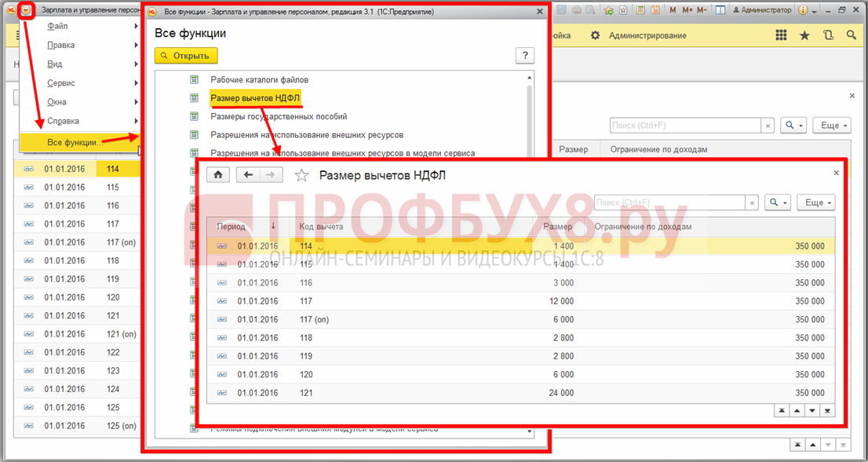
Task: Open the Еще dropdown in front НДФЛ panel
Action: coord(816,203)
